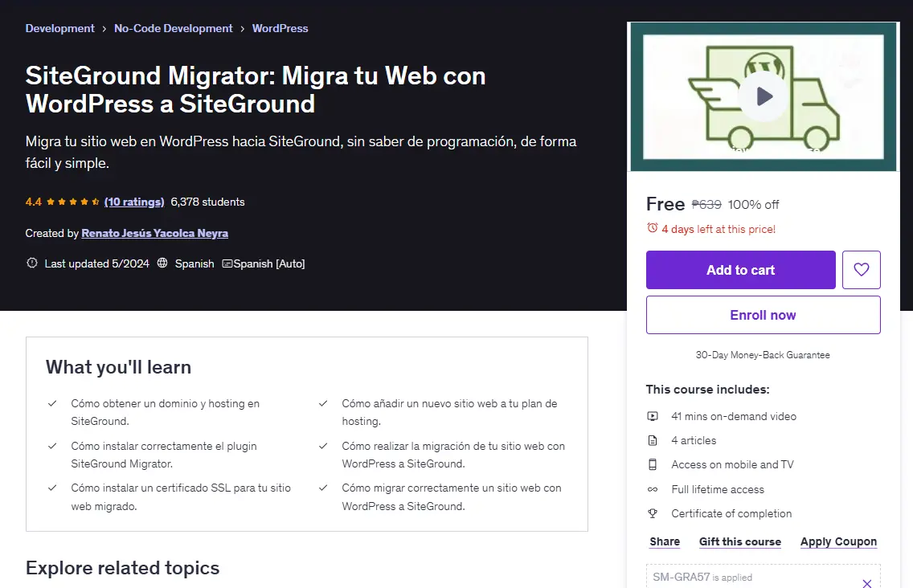Click 'Full lifetime access' text
Screen dimensions: 913x588
[718, 490]
